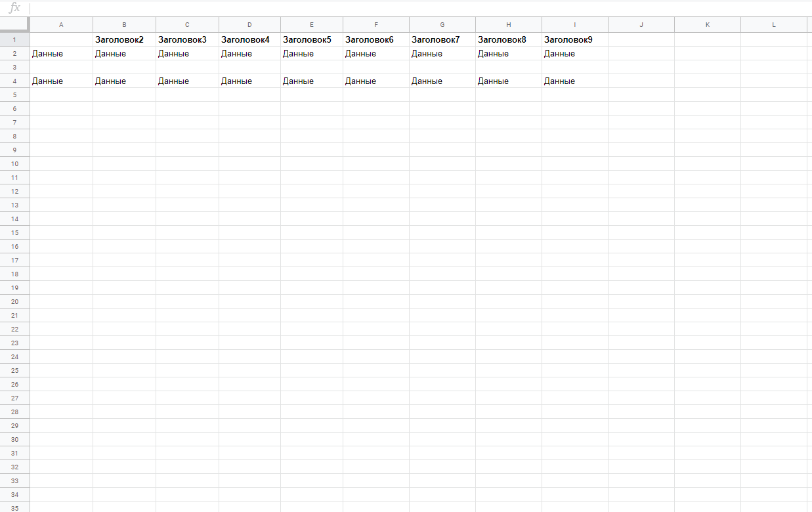
Task: Select Данные cell in row 2, column E
Action: [312, 53]
